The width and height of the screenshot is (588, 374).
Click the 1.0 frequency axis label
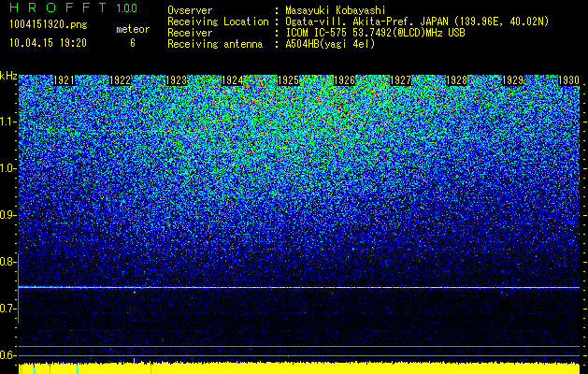[7, 168]
